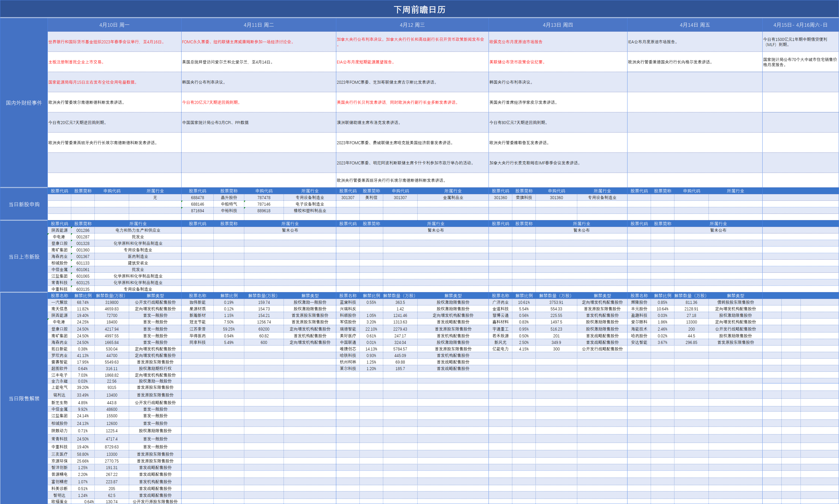Select the cell 澳洲联储助理主席布洛克发表讲话。
This screenshot has width=839, height=504.
click(412, 122)
